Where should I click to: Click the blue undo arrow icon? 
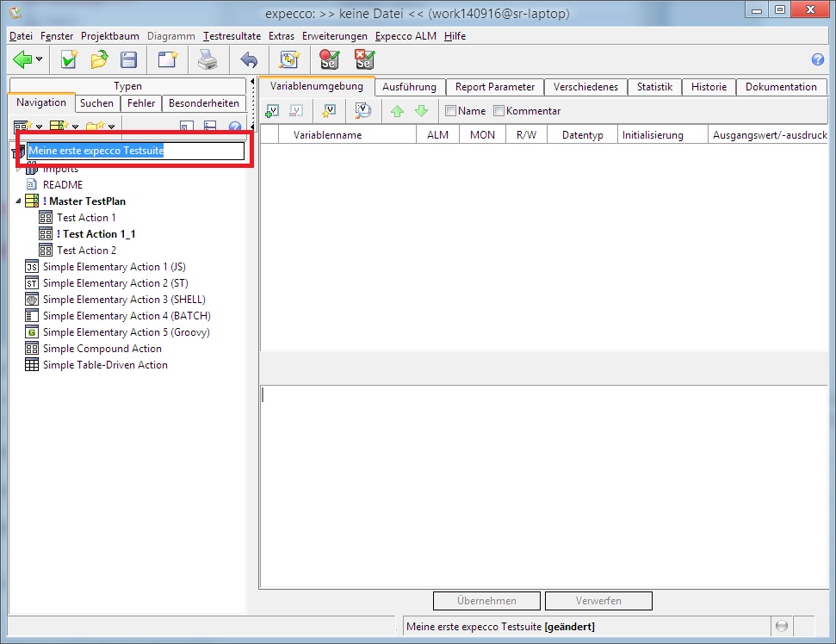[x=249, y=59]
